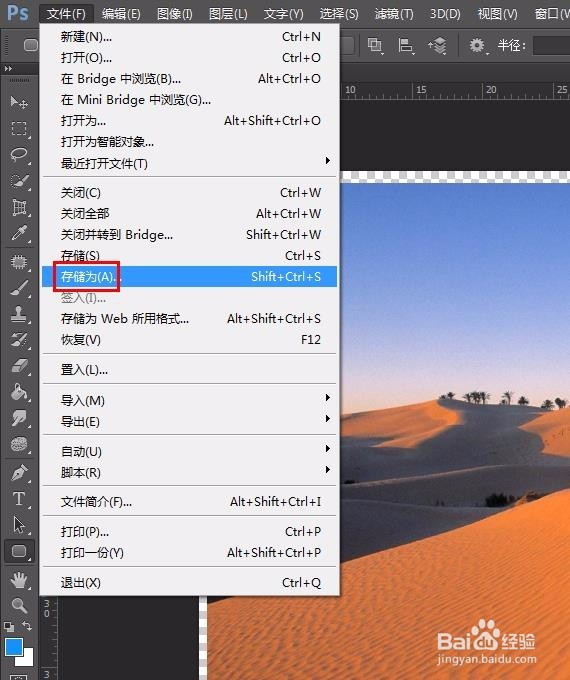This screenshot has width=570, height=680.
Task: Choose 打开为智能对象... item
Action: [x=189, y=142]
